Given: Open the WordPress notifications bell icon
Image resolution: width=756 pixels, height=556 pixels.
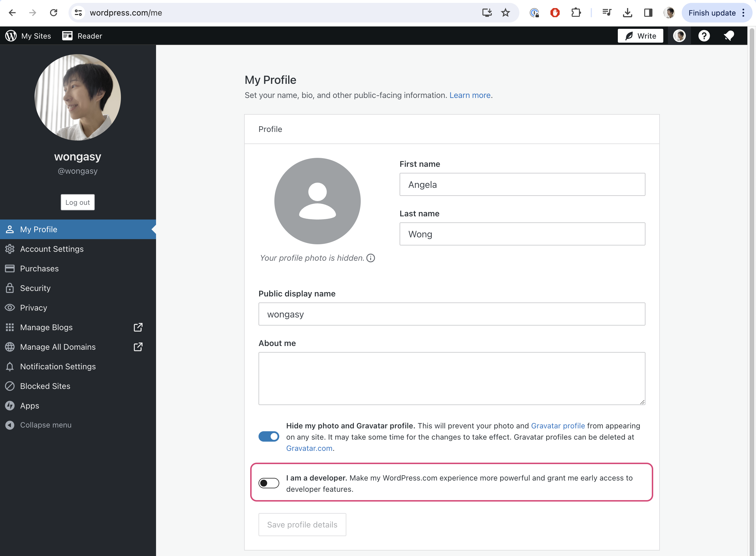Looking at the screenshot, I should click(728, 36).
